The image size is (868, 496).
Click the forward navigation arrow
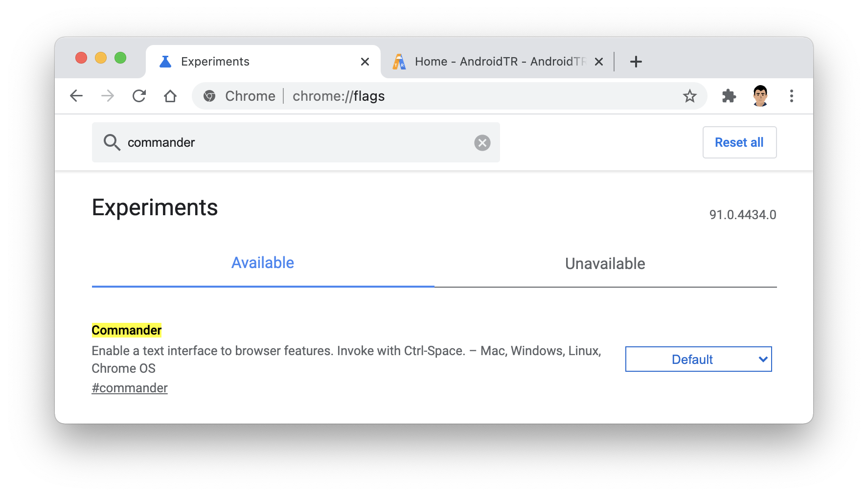(x=108, y=96)
